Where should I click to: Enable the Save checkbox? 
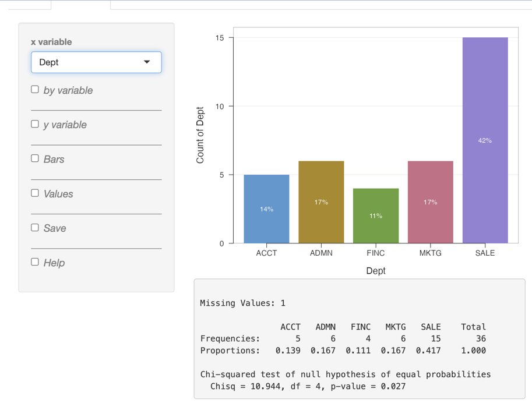click(35, 228)
